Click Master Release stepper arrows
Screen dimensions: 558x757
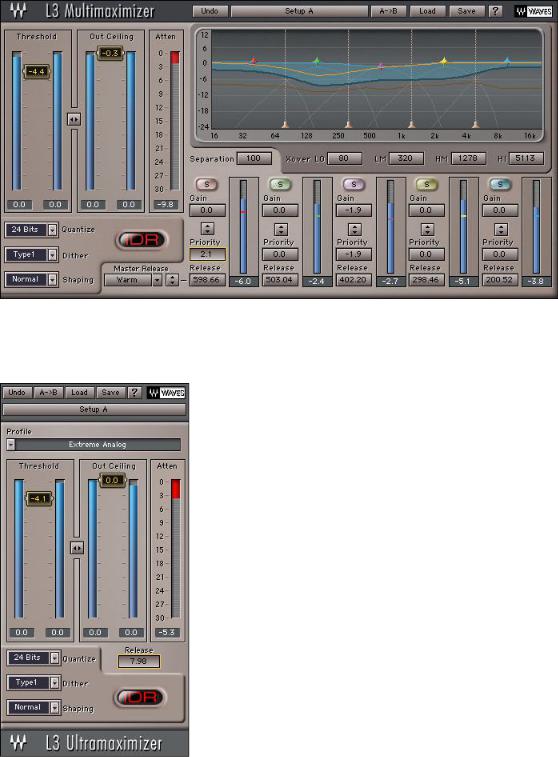coord(172,280)
